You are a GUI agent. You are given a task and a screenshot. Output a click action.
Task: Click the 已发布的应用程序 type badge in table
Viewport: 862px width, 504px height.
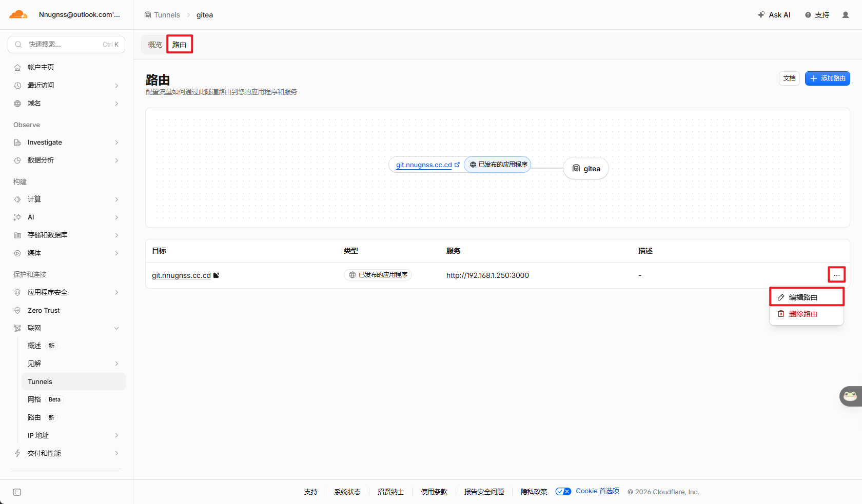(x=378, y=275)
